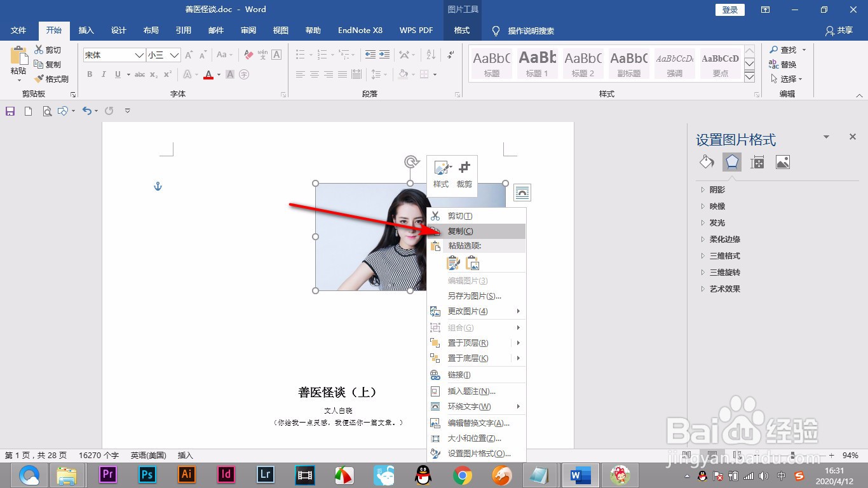Open the font color dropdown arrow
This screenshot has height=488, width=868.
pos(219,74)
